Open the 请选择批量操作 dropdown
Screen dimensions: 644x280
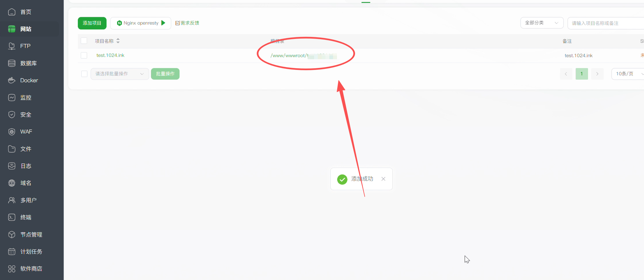(x=120, y=74)
